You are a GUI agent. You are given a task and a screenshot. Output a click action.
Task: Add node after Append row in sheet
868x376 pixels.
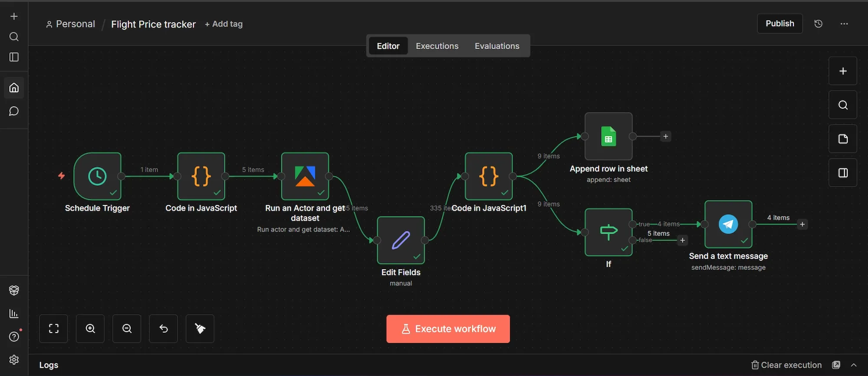point(666,136)
